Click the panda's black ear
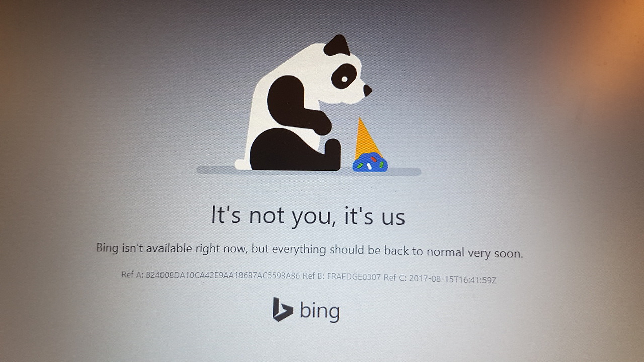This screenshot has width=644, height=362. (x=337, y=45)
